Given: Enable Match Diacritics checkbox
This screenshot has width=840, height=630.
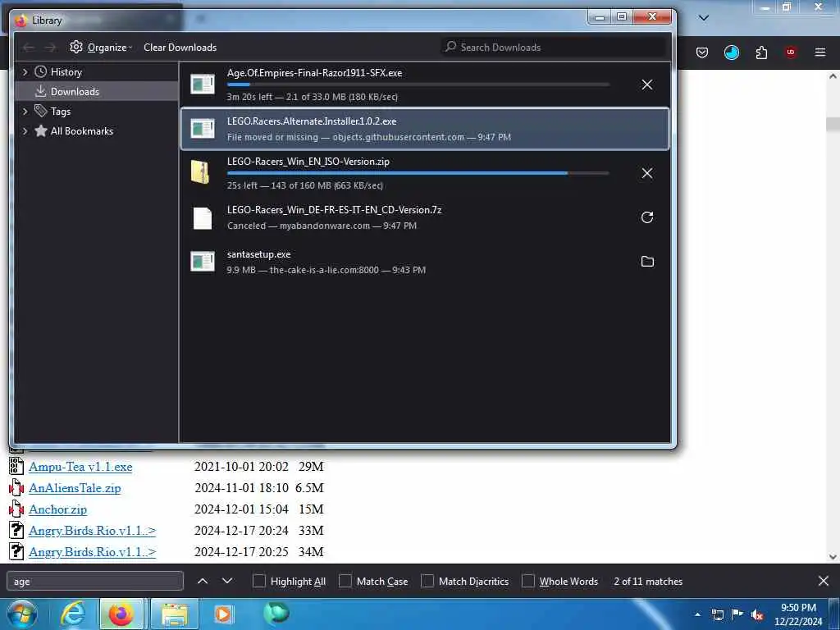Looking at the screenshot, I should tap(427, 581).
